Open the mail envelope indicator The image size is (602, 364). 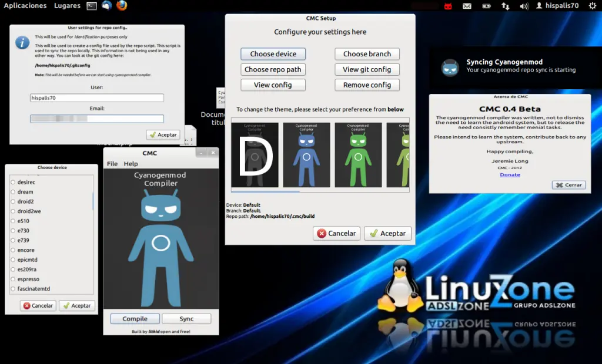[x=467, y=6]
